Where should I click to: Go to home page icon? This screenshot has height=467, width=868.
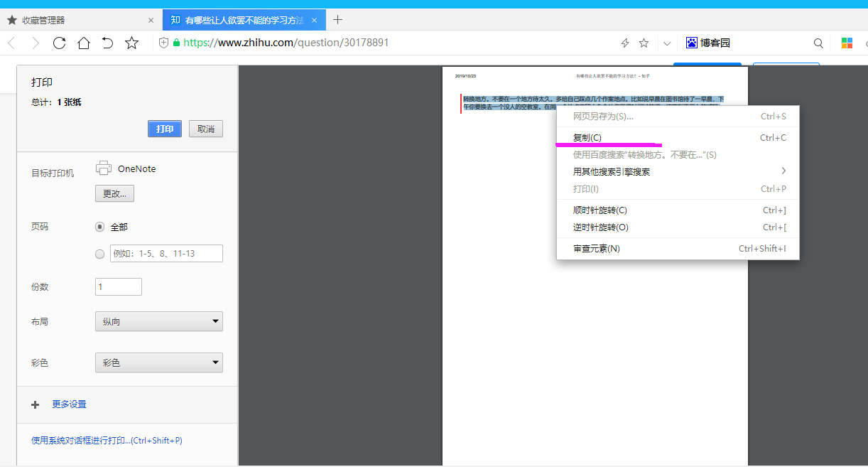click(84, 43)
